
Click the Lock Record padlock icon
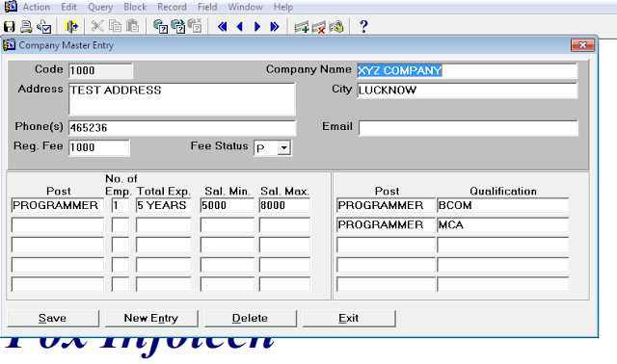coord(336,27)
